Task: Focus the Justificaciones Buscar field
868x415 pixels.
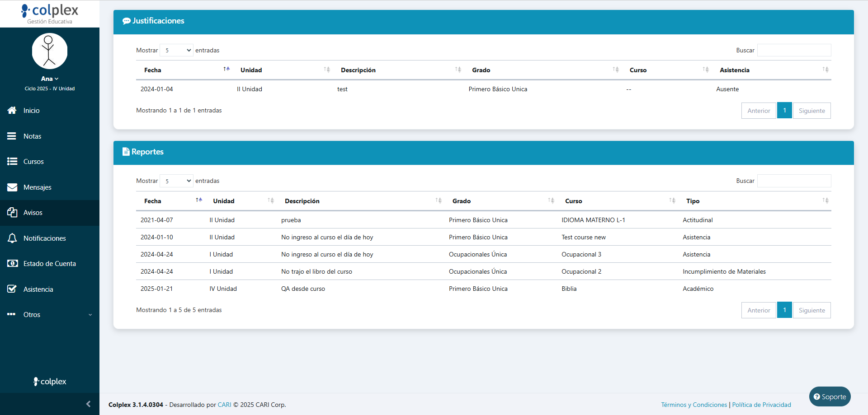Action: [x=794, y=50]
